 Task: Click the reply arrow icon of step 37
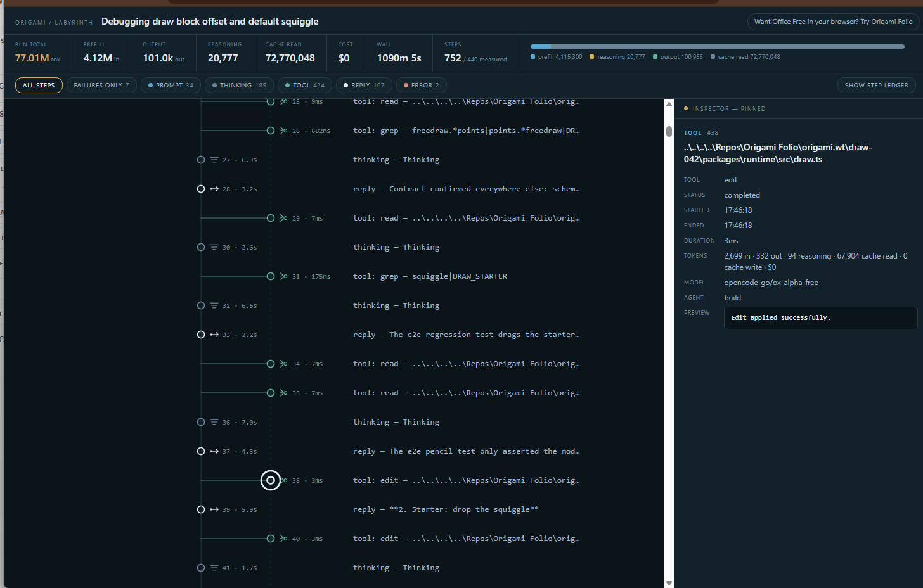coord(214,451)
